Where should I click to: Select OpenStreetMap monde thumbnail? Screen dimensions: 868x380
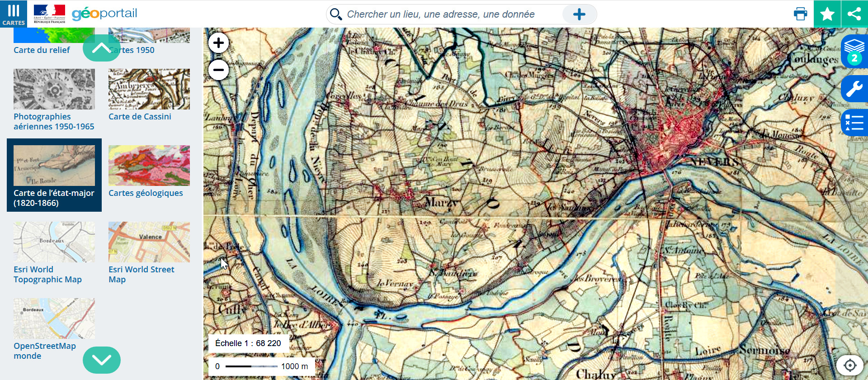coord(54,318)
